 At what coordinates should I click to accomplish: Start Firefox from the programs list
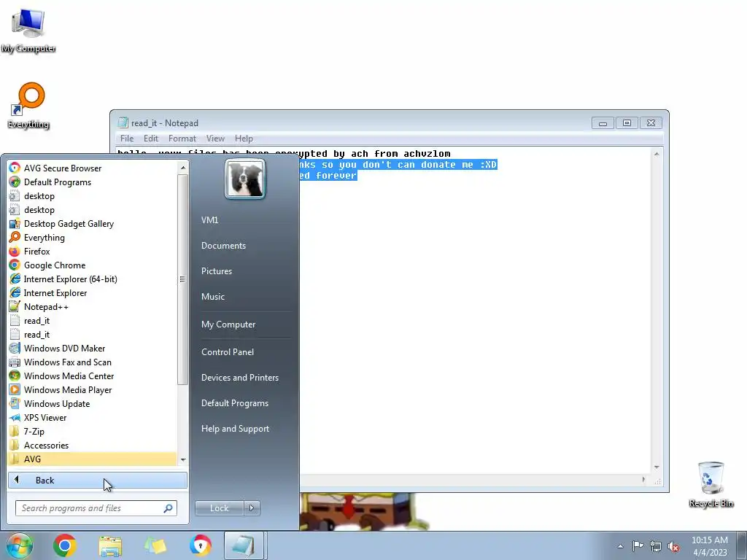tap(92, 251)
